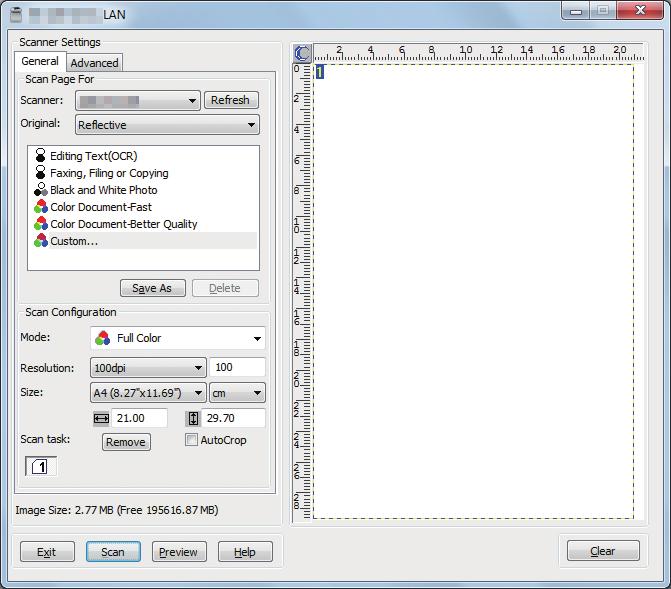Click the Color Document-Fast icon
The image size is (671, 589).
pyautogui.click(x=41, y=207)
